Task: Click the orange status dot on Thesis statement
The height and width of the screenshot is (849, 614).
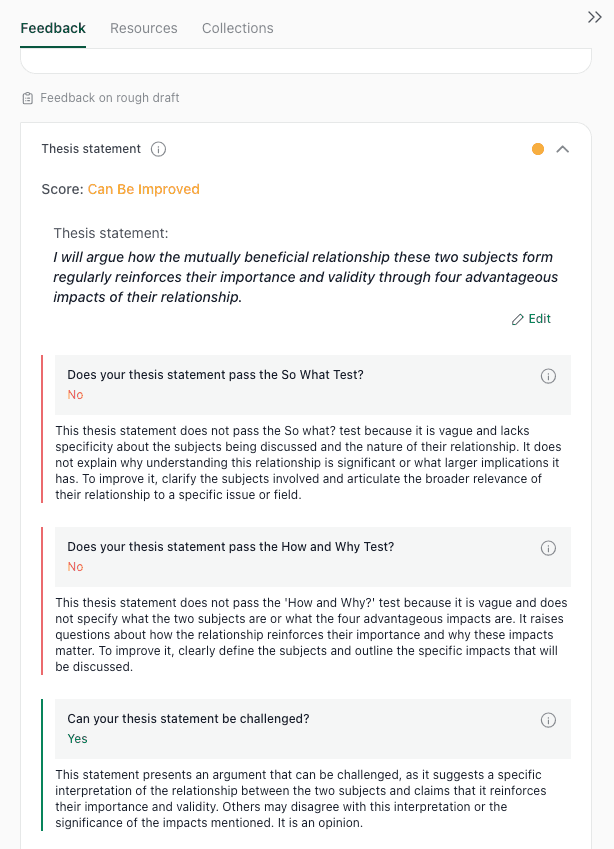Action: point(538,148)
